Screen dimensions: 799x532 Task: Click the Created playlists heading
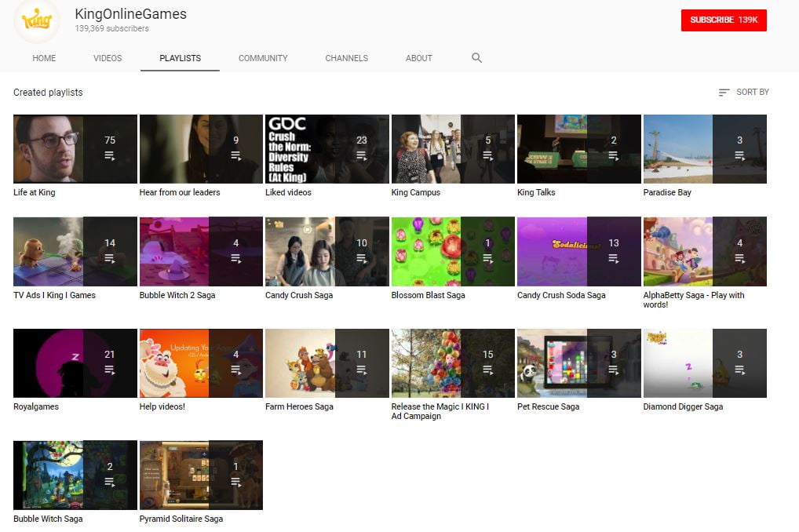pos(48,93)
